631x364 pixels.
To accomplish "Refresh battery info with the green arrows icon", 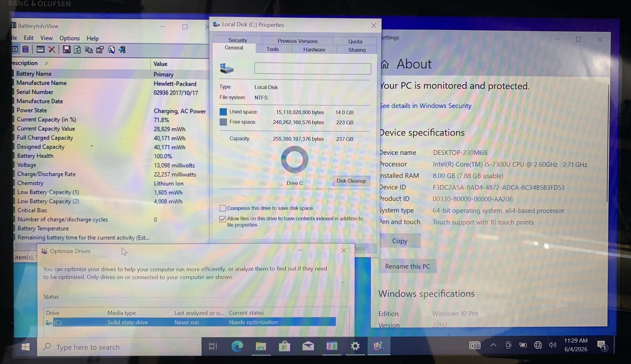I will tap(78, 50).
